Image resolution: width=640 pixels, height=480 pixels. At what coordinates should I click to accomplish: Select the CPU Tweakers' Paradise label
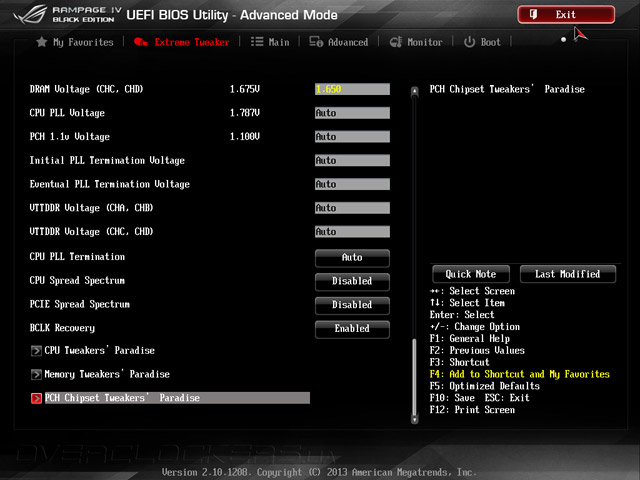coord(100,351)
